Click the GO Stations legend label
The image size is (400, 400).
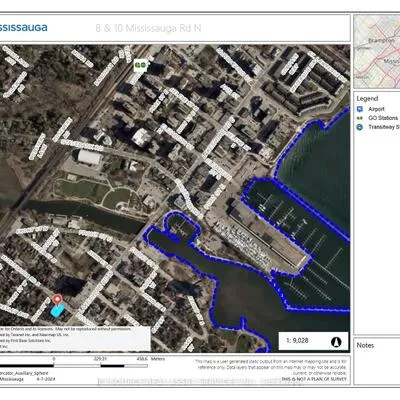pos(383,118)
